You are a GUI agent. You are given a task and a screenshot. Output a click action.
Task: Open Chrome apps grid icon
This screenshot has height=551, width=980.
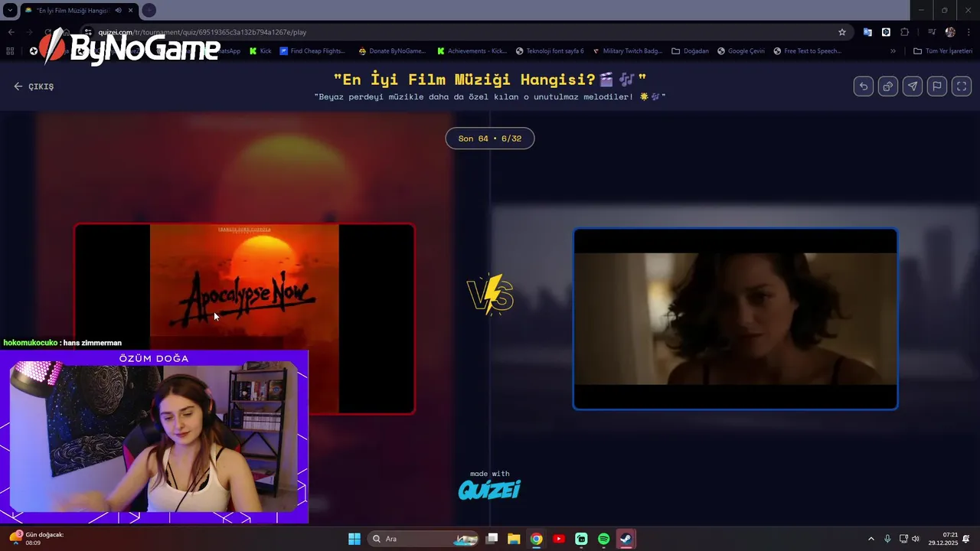coord(10,51)
